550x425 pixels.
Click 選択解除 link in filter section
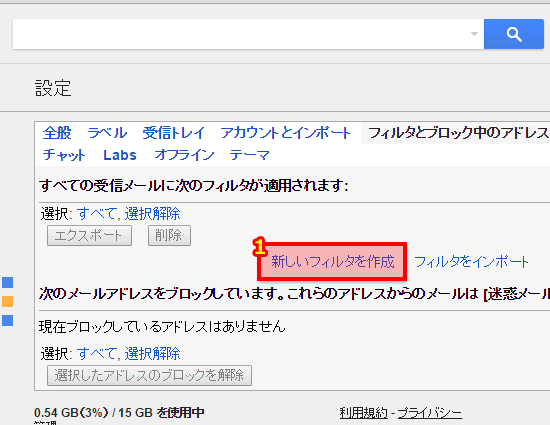pos(153,214)
